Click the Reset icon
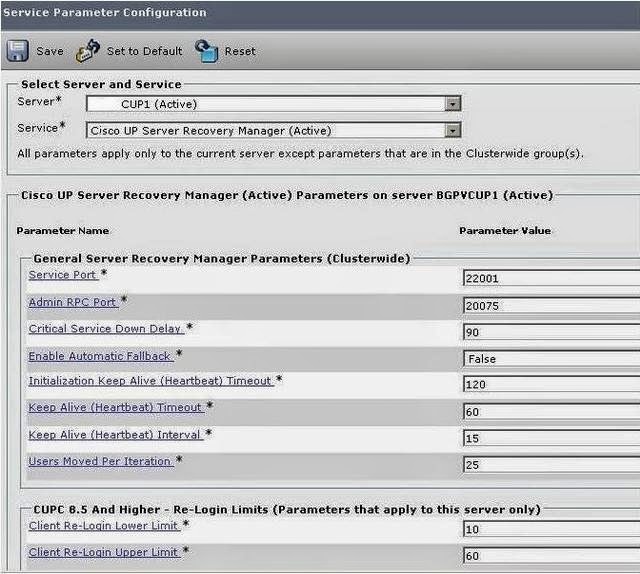 207,51
